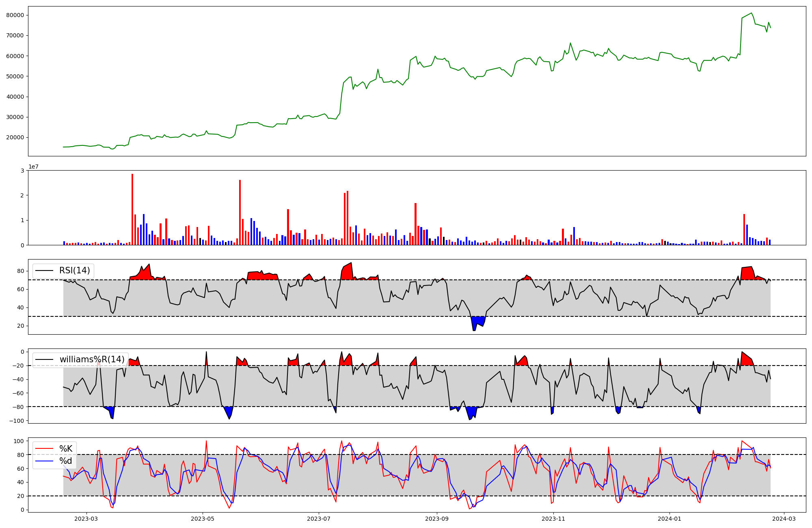The image size is (812, 528).
Task: Click the price line's highest peak
Action: pos(752,13)
